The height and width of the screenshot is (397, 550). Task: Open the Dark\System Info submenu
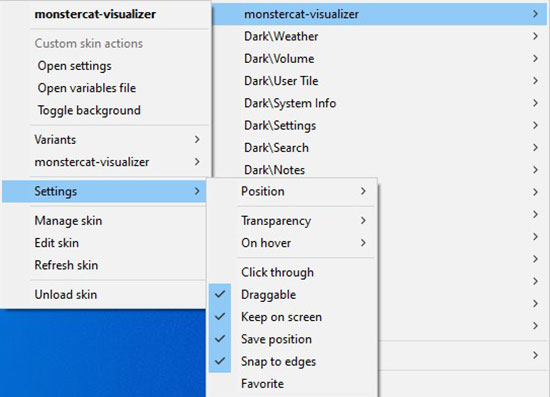(380, 103)
